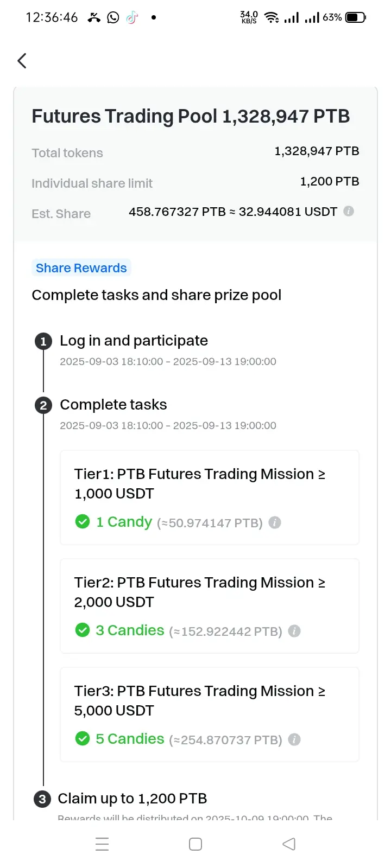Tap the Share Rewards tag
Screen dimensions: 391x868
(x=81, y=268)
